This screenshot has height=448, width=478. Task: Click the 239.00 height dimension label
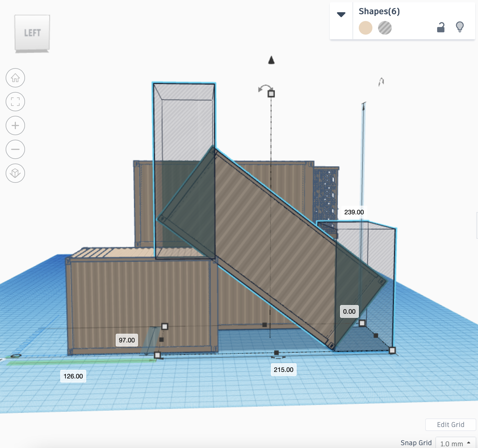click(x=354, y=212)
